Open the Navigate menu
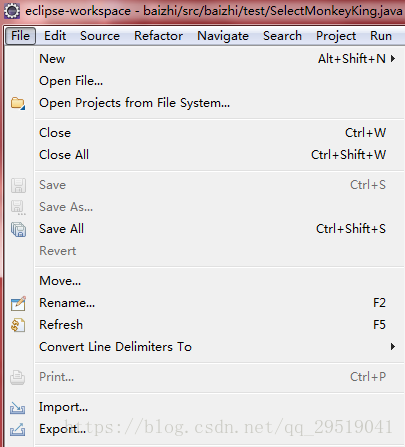This screenshot has width=405, height=447. click(223, 36)
